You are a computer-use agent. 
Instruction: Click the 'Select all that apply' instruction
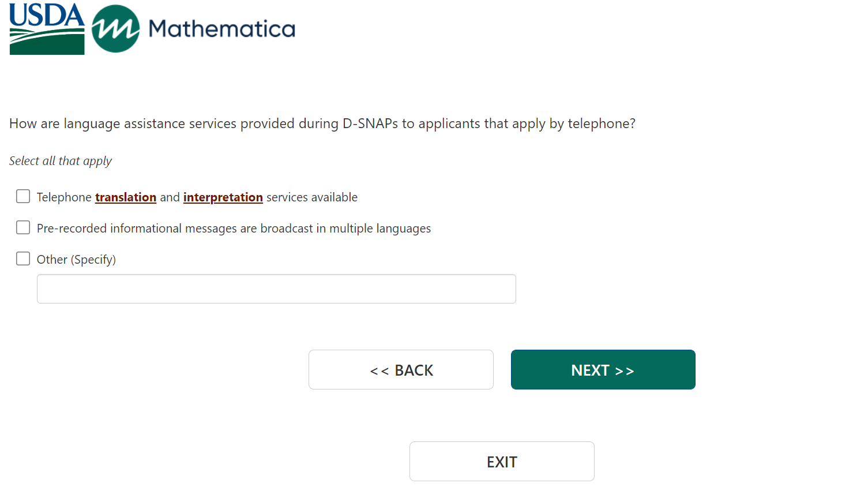click(61, 161)
